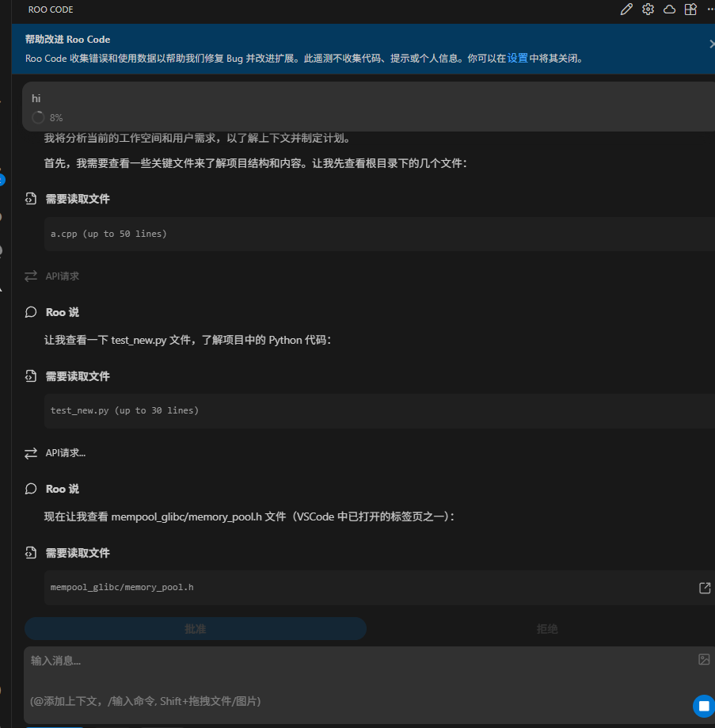715x728 pixels.
Task: Click the blue stop task button
Action: click(x=704, y=706)
